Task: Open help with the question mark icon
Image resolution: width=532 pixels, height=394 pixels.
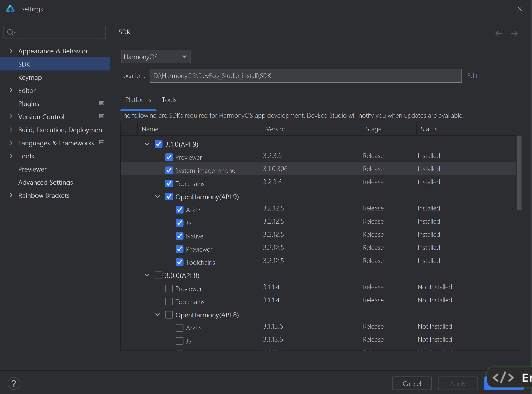Action: (x=14, y=383)
